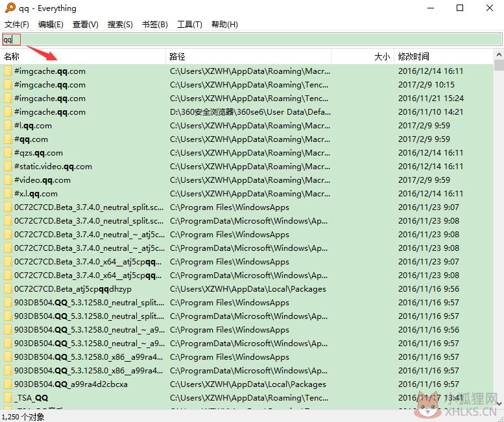
Task: Select folder icon of 0C72C7CD neutral_split row dated 9:07
Action: 8,207
